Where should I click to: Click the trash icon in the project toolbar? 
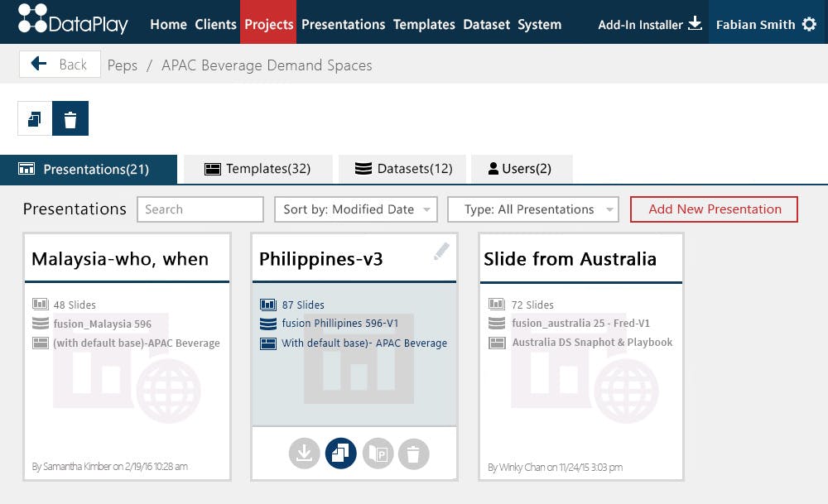[x=70, y=118]
